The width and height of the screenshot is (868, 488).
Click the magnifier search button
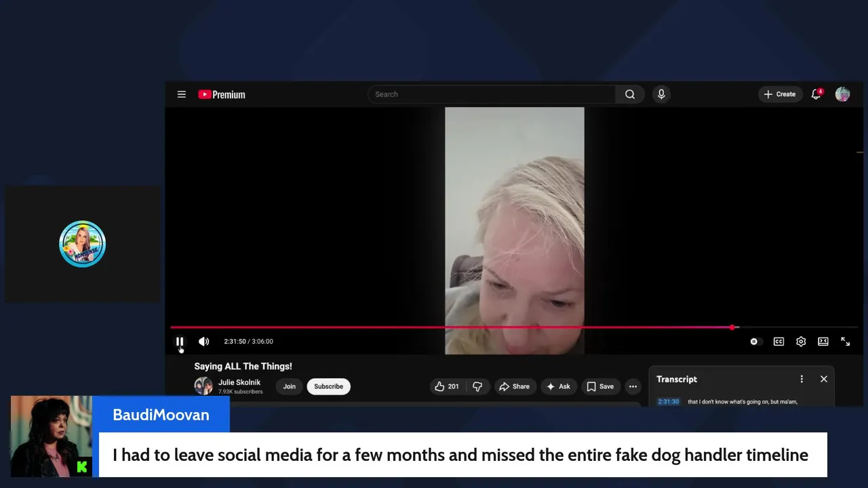coord(630,94)
